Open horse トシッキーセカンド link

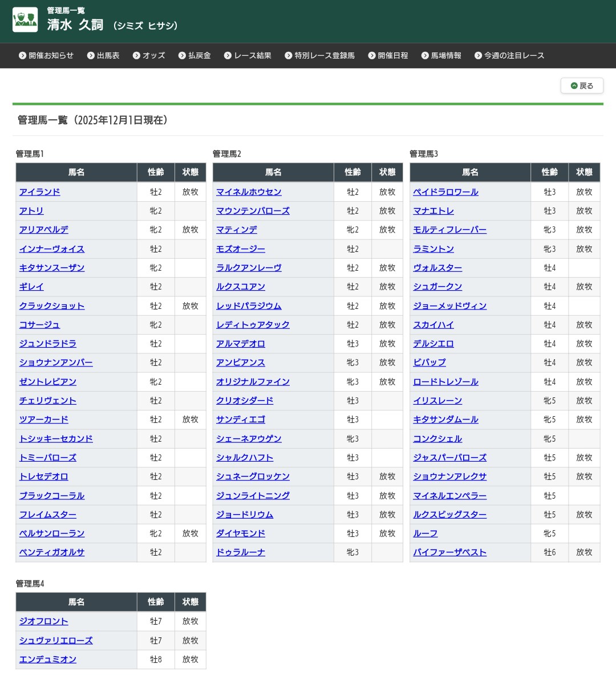(56, 439)
